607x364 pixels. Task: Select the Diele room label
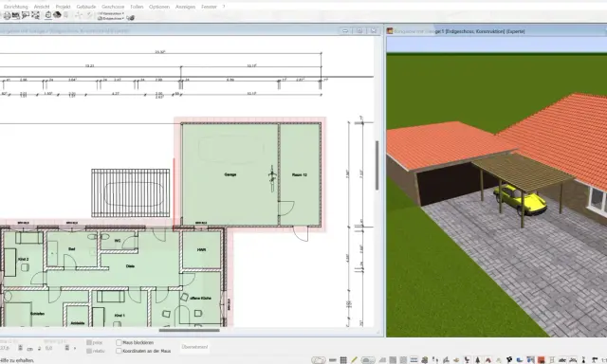pos(130,266)
